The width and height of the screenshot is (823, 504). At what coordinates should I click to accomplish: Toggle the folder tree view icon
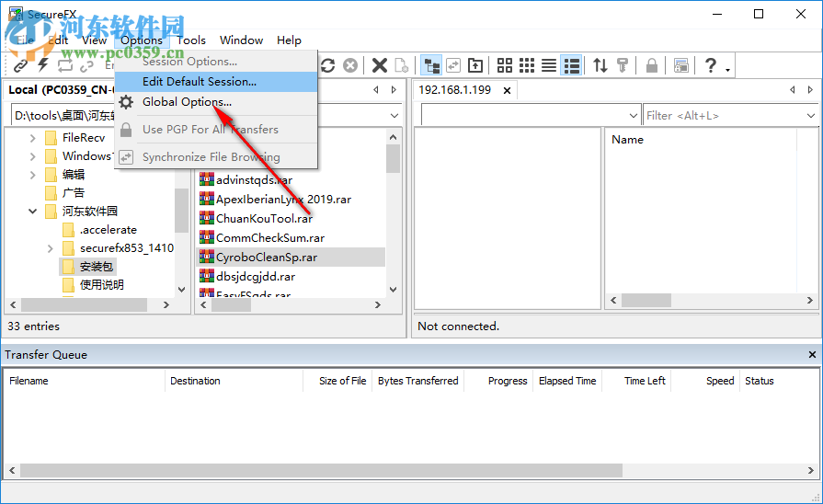[431, 65]
